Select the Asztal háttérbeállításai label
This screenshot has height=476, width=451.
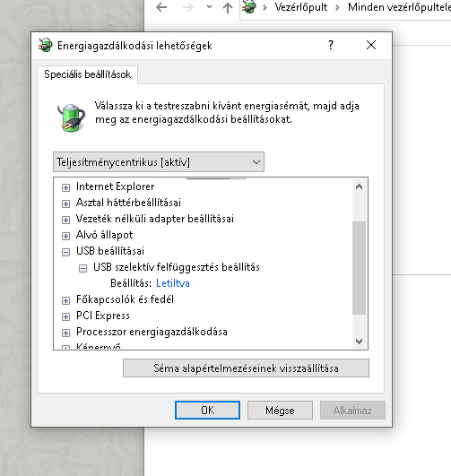pyautogui.click(x=128, y=203)
